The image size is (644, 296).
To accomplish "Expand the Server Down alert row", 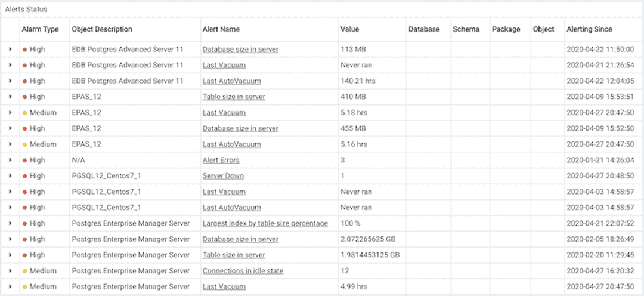I will tap(10, 176).
